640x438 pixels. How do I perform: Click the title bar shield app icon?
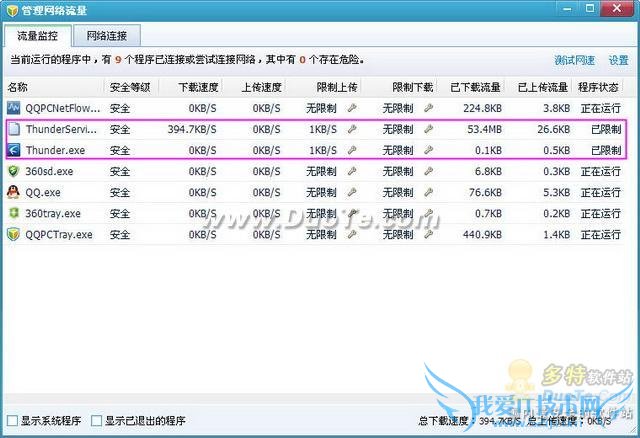point(12,10)
